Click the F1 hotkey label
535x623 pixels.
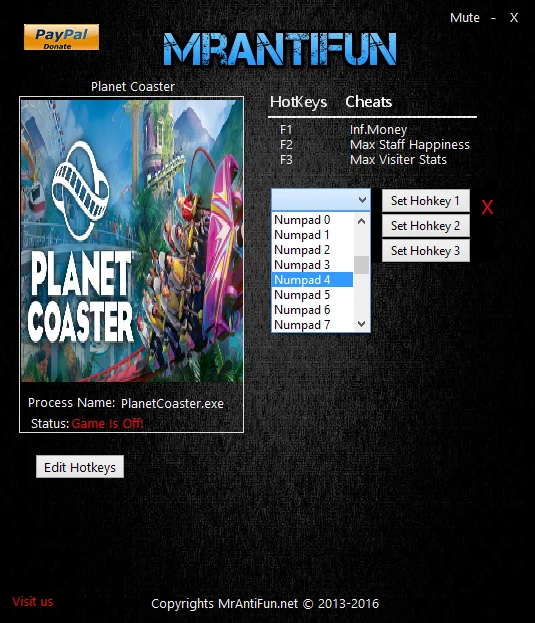point(286,130)
